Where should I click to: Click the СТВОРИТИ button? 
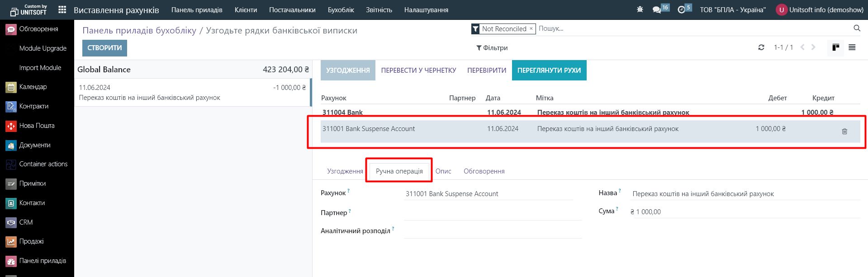pos(104,48)
